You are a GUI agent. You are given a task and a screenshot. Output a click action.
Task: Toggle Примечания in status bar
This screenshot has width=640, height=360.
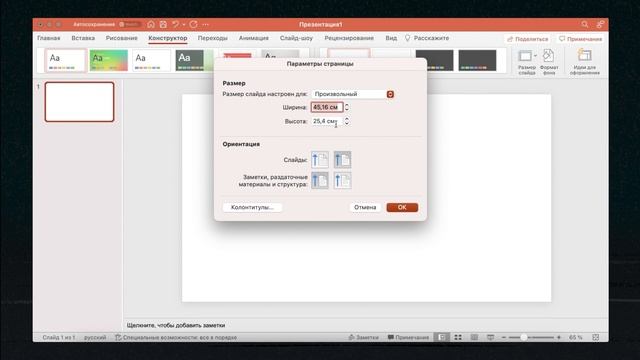click(x=408, y=338)
